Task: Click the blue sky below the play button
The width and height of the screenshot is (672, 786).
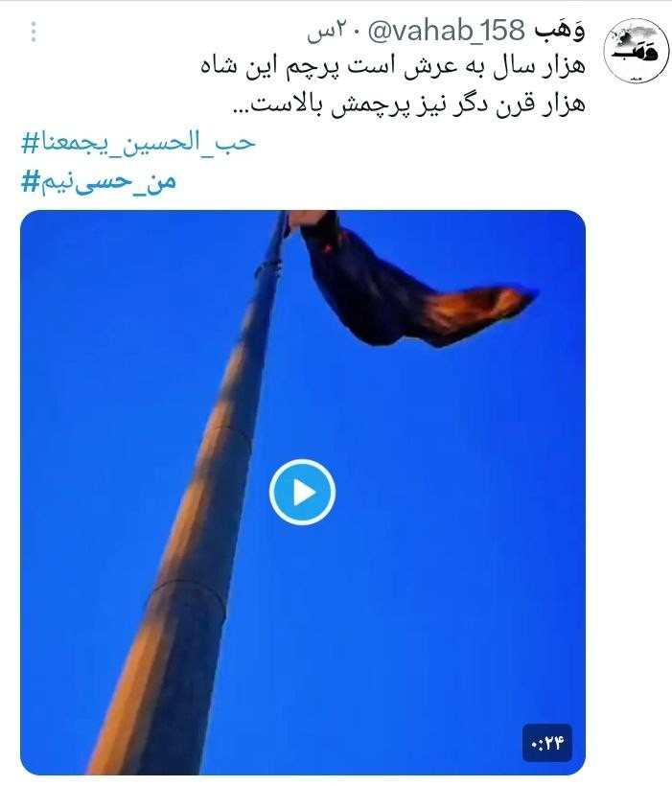Action: pos(361,627)
